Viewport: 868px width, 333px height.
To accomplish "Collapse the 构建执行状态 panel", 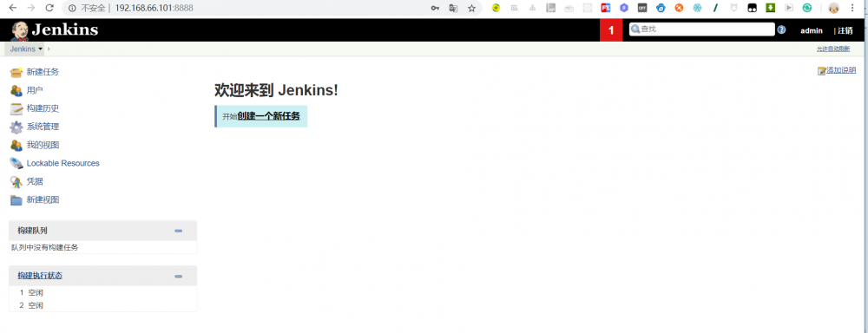I will 178,276.
